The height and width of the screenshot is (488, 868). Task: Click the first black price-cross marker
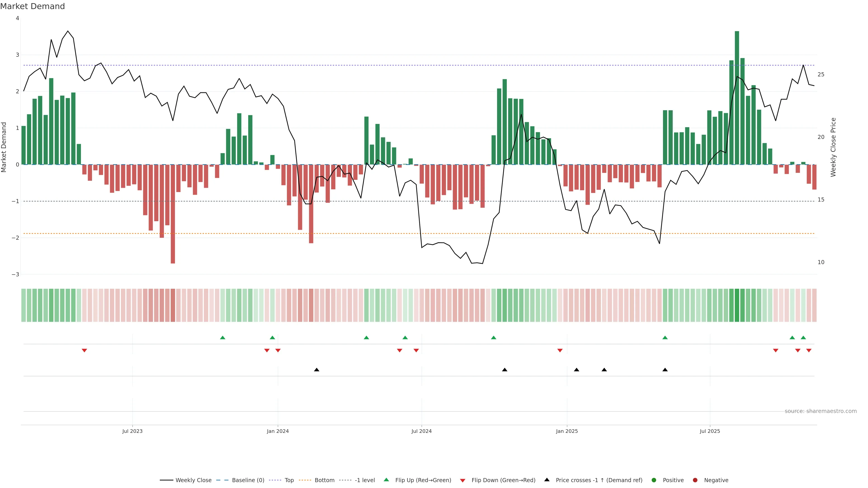[x=316, y=370]
